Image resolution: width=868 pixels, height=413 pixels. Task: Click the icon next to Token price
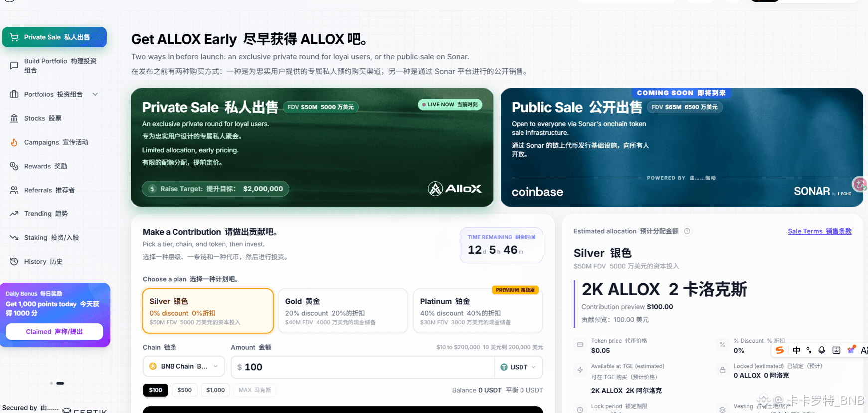pyautogui.click(x=580, y=345)
